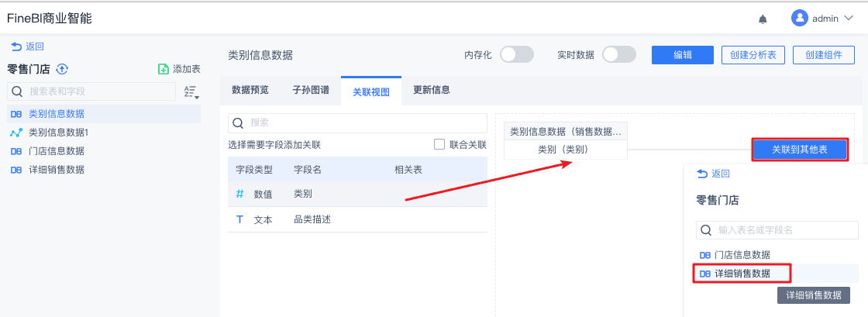Toggle the 内存化 switch
This screenshot has width=868, height=317.
point(516,54)
